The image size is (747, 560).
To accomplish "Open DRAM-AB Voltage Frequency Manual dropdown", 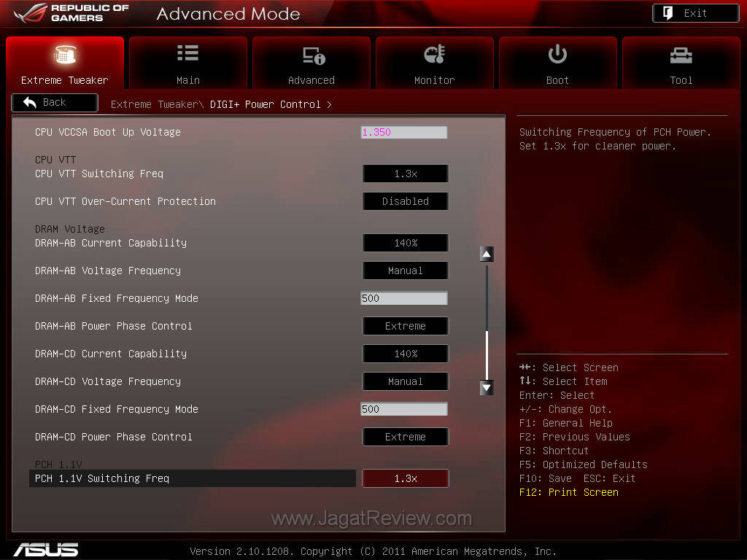I will 405,271.
